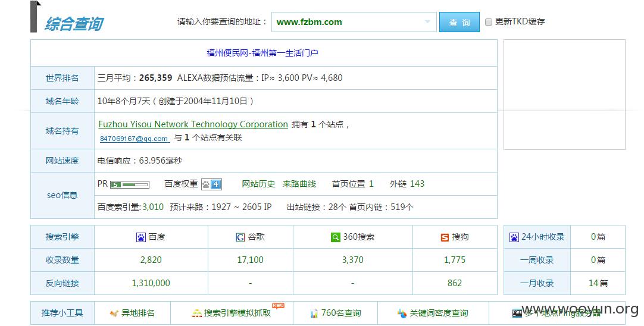Click the 异地排名 tool icon
The image size is (644, 326).
click(x=114, y=314)
